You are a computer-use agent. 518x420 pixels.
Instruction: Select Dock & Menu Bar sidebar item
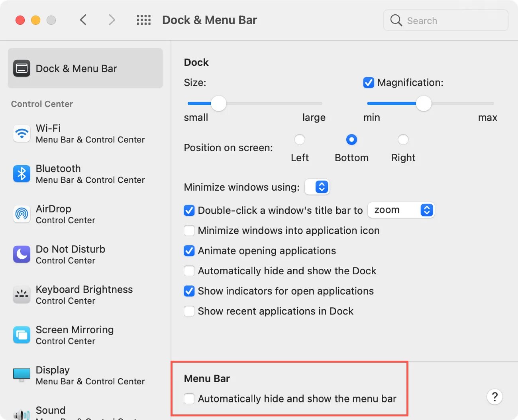tap(85, 68)
